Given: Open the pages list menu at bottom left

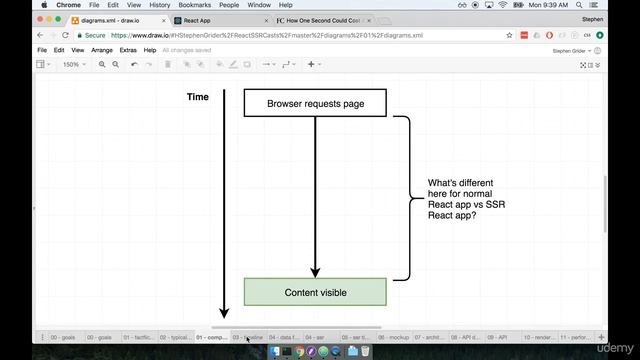Looking at the screenshot, I should pyautogui.click(x=42, y=337).
